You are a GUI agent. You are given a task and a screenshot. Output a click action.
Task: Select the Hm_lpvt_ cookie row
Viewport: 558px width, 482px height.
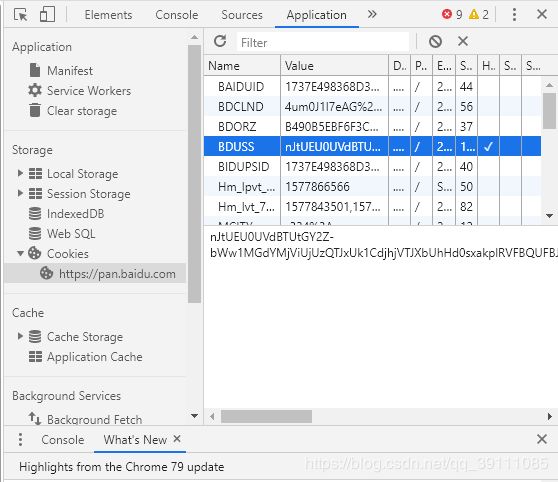point(372,186)
